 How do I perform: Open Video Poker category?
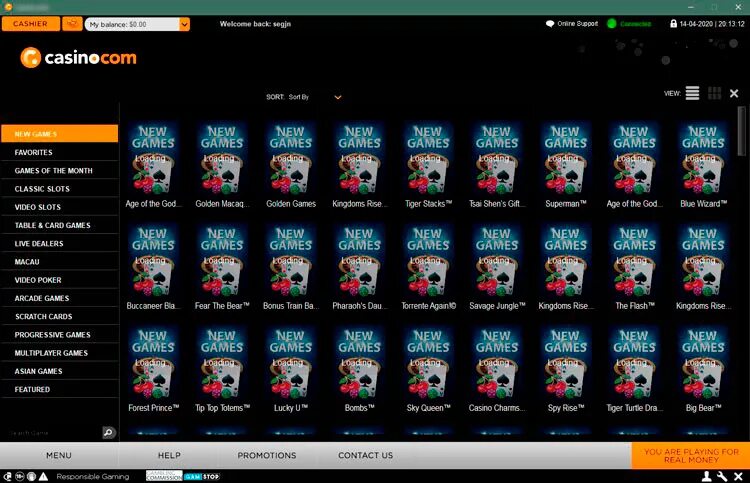pos(60,280)
